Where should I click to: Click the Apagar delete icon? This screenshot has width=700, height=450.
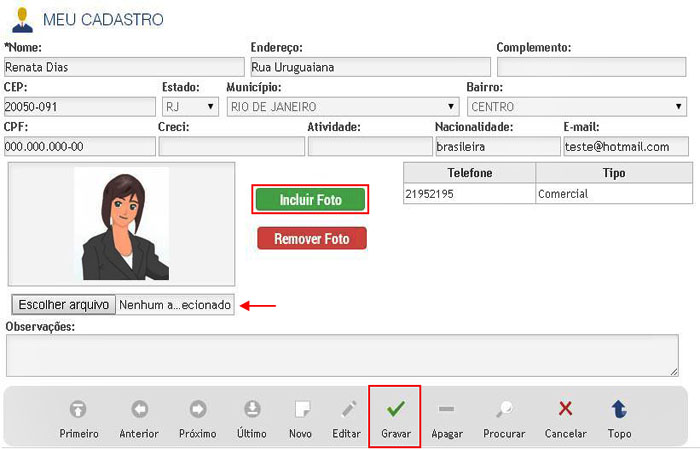coord(446,409)
